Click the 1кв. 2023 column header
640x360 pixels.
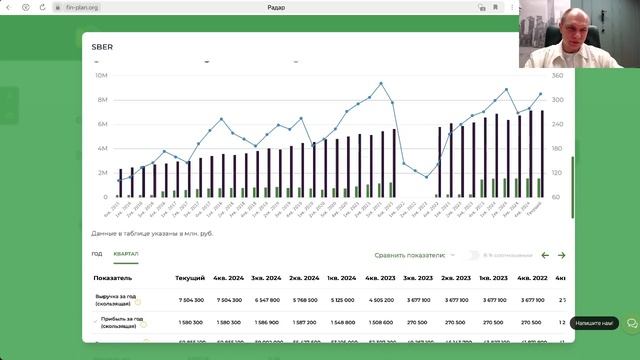[x=493, y=278]
